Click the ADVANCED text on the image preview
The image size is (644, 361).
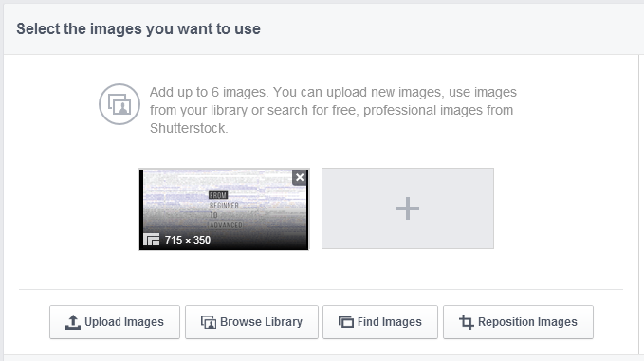(226, 225)
